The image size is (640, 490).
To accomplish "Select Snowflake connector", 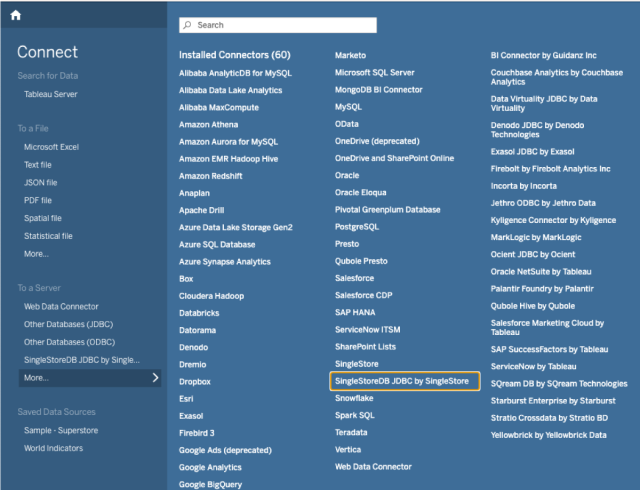I will click(354, 399).
